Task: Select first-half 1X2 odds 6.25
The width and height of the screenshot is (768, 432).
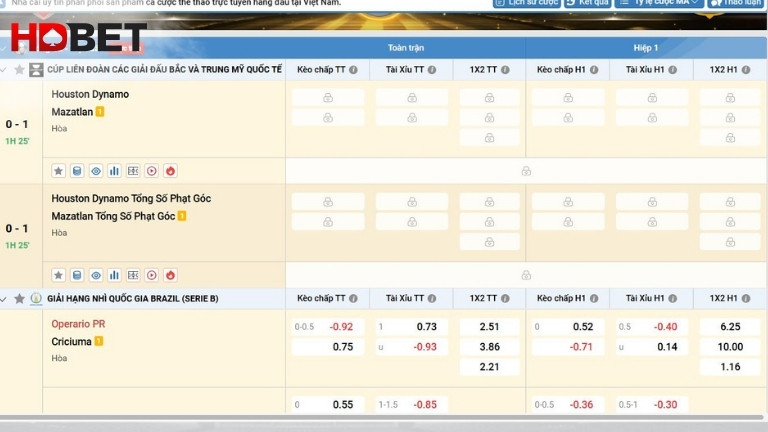Action: [730, 327]
